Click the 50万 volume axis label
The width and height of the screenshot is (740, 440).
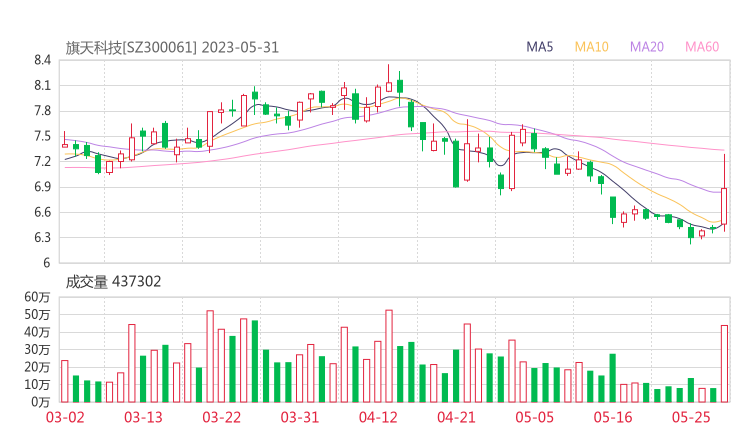click(x=37, y=314)
